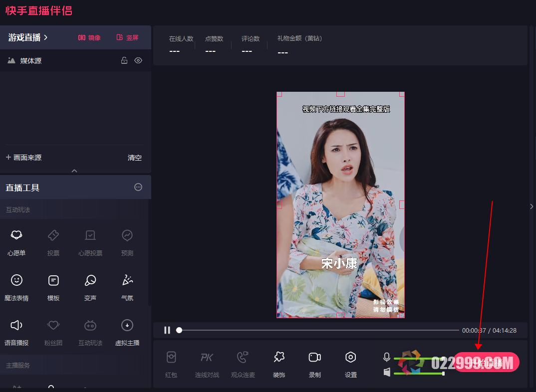Click the 点赞数 likes stat

point(214,44)
